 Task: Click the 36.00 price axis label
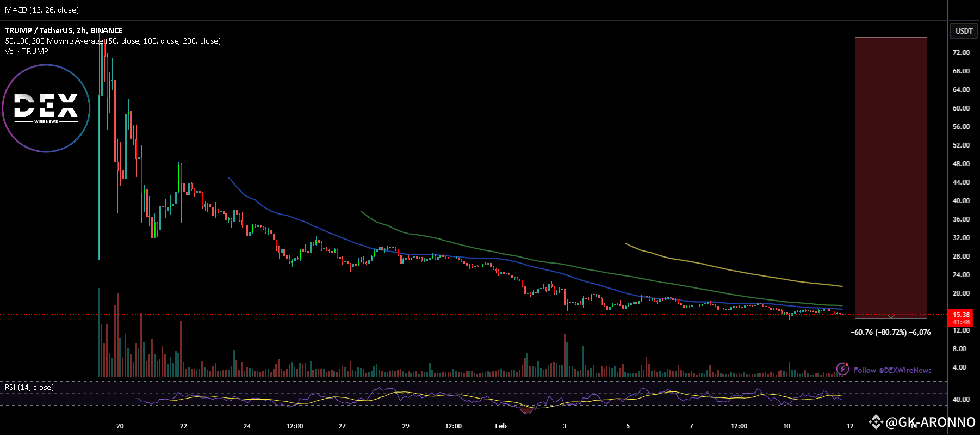click(x=961, y=219)
